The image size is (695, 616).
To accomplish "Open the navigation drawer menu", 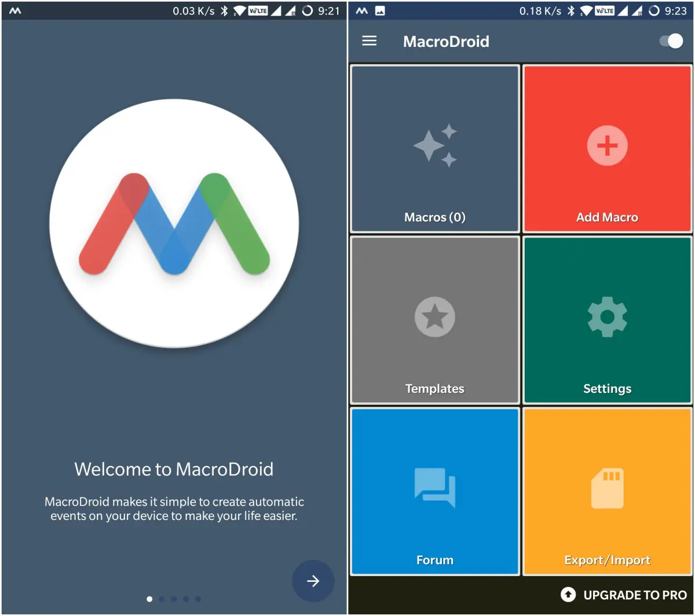I will pyautogui.click(x=369, y=41).
